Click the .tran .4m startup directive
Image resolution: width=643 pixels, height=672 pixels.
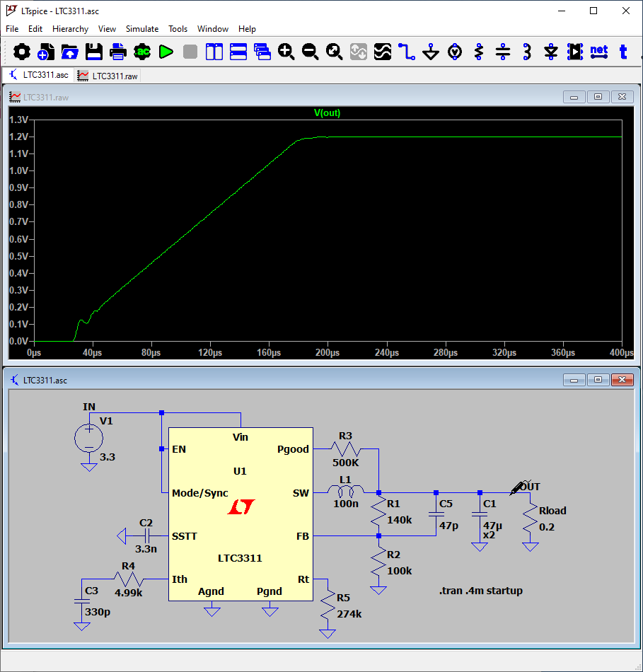tap(481, 591)
